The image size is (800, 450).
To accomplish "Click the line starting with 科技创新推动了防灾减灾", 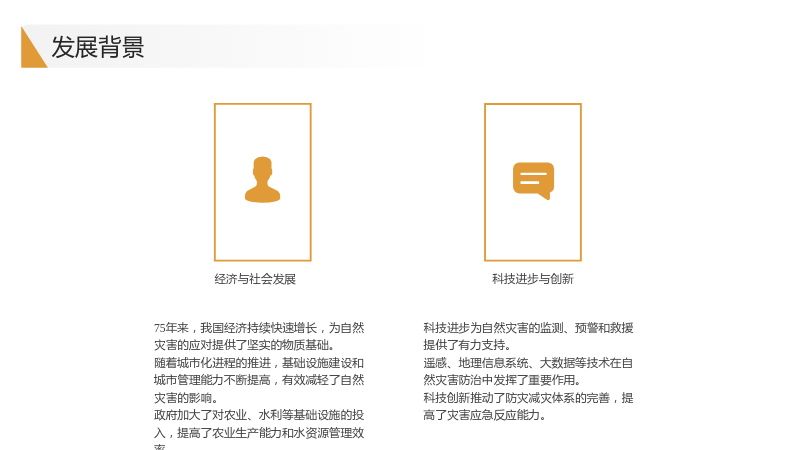I will pyautogui.click(x=529, y=397).
